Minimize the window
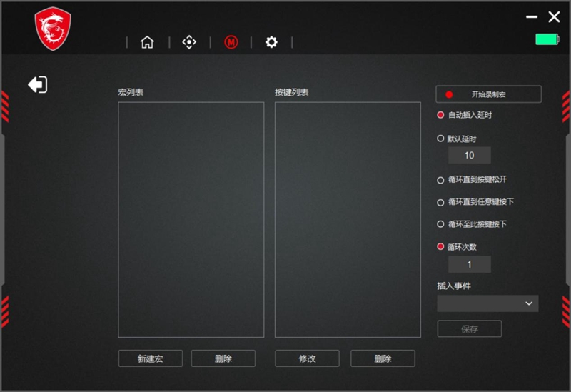The width and height of the screenshot is (571, 392). pos(532,16)
